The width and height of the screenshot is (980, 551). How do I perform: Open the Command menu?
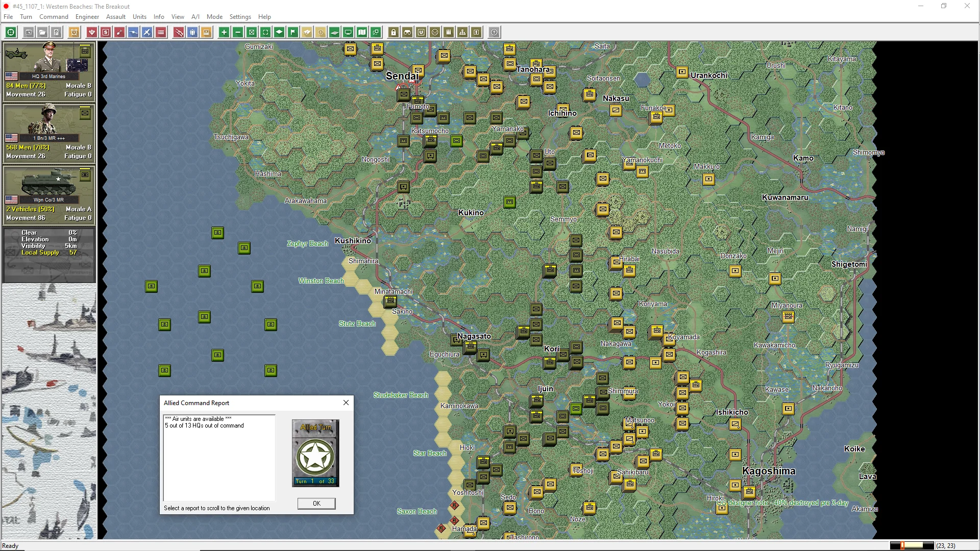pyautogui.click(x=54, y=17)
